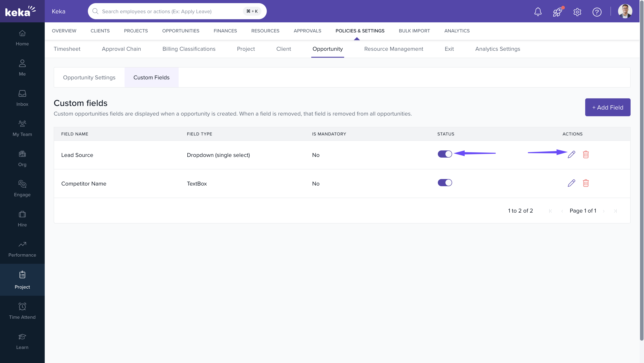
Task: Open the Resource Management tab
Action: tap(394, 49)
